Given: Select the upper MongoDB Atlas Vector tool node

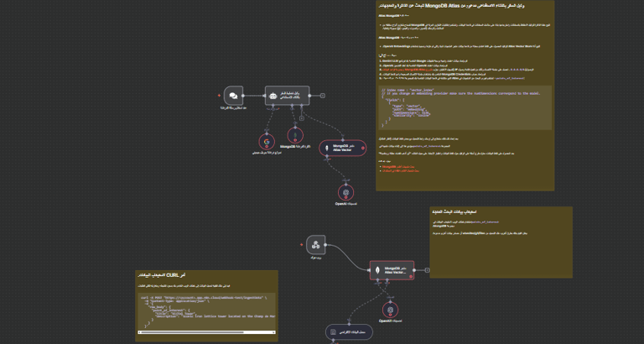Looking at the screenshot, I should 342,148.
